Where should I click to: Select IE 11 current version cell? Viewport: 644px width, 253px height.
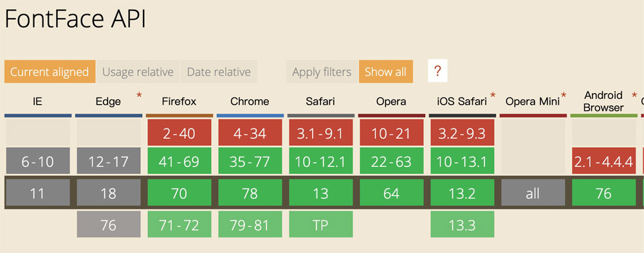pos(37,193)
